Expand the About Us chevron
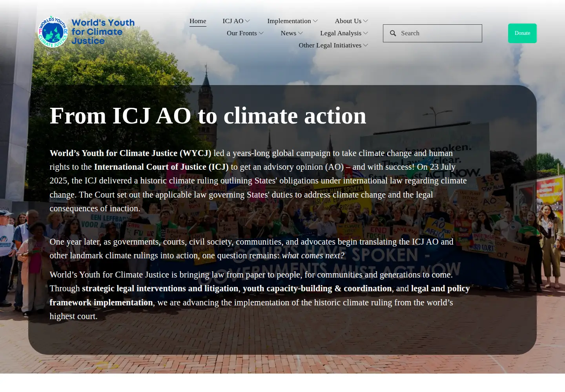This screenshot has height=392, width=565. (366, 21)
